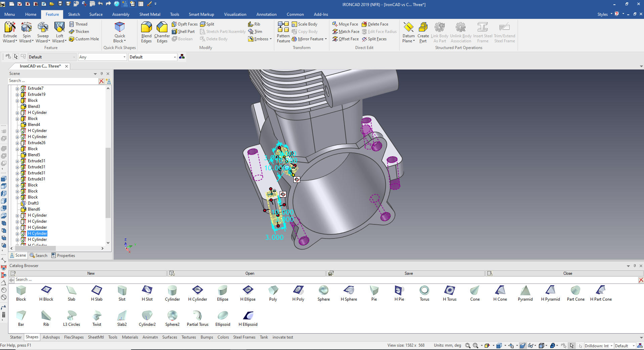Select the Shell Part tool

[x=183, y=32]
